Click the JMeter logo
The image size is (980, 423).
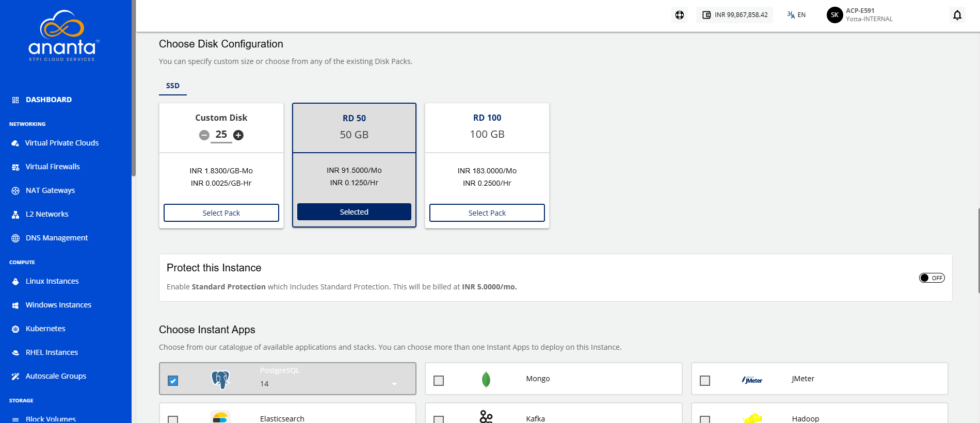(x=752, y=380)
